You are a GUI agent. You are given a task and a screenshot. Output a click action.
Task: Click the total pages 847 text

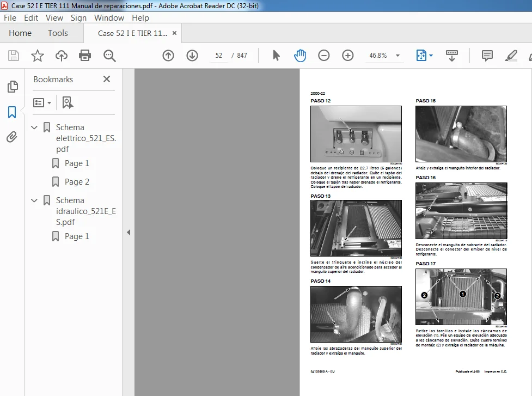tap(242, 56)
